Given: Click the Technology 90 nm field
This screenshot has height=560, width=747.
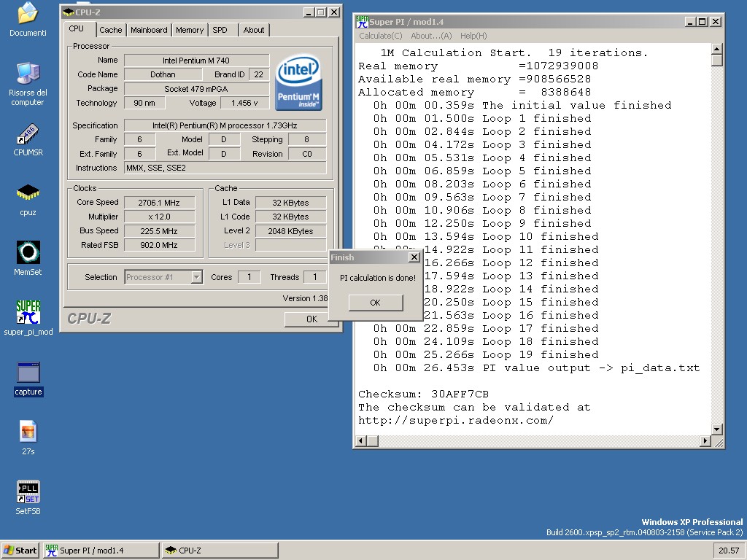Looking at the screenshot, I should [145, 103].
